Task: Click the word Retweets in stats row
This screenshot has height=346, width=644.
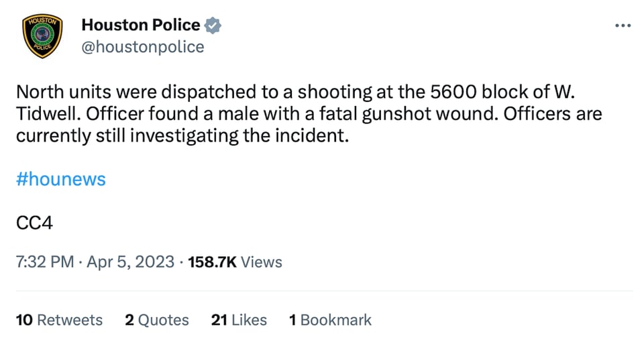Action: pyautogui.click(x=70, y=320)
